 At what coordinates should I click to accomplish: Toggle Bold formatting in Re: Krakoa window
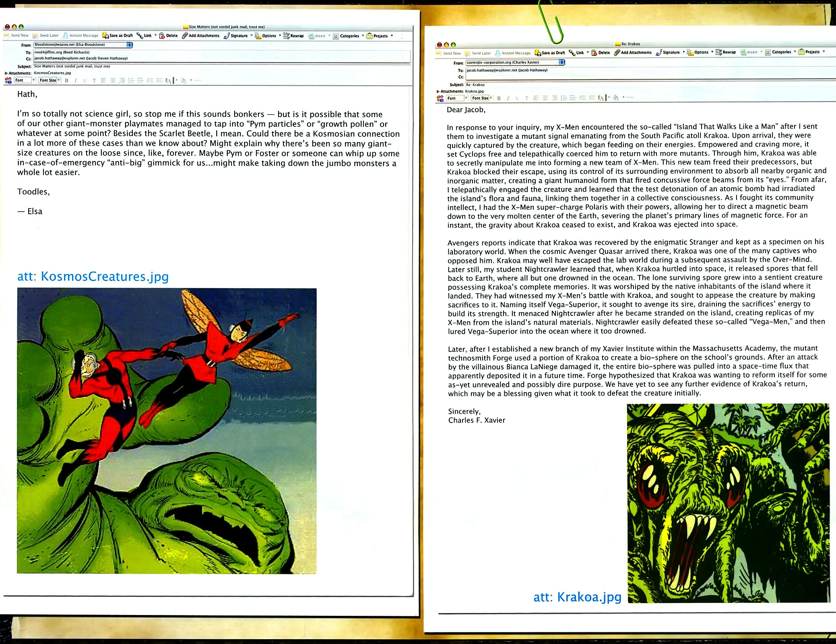pyautogui.click(x=499, y=98)
